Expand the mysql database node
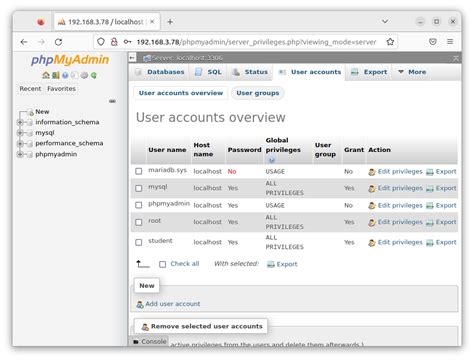Screen dimensions: 474x360 point(20,133)
